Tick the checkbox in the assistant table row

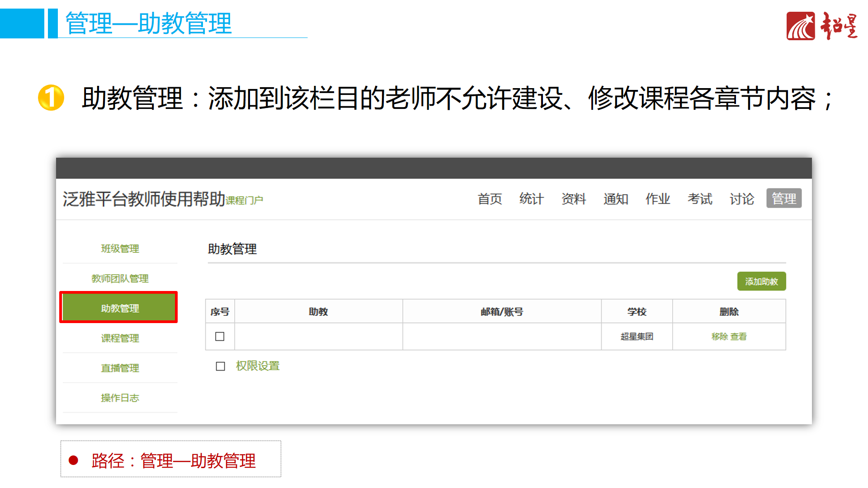pyautogui.click(x=220, y=336)
